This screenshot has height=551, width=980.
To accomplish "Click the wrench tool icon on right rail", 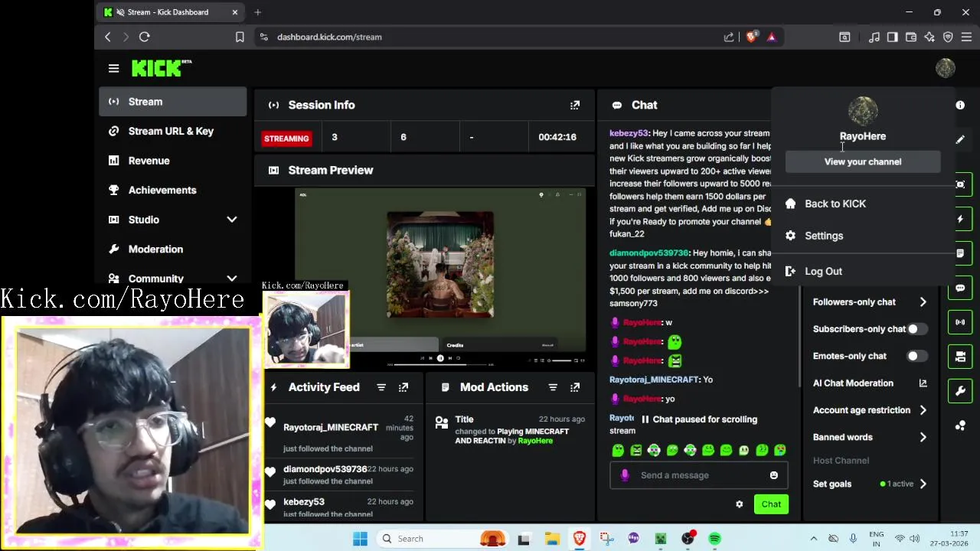I will [960, 391].
